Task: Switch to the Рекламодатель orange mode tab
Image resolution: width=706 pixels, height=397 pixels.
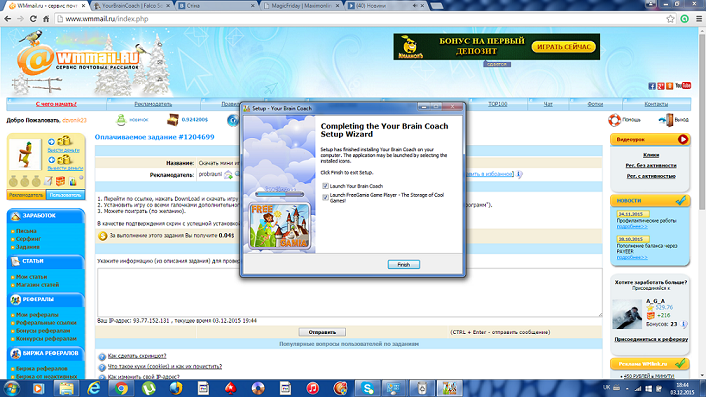Action: 26,195
